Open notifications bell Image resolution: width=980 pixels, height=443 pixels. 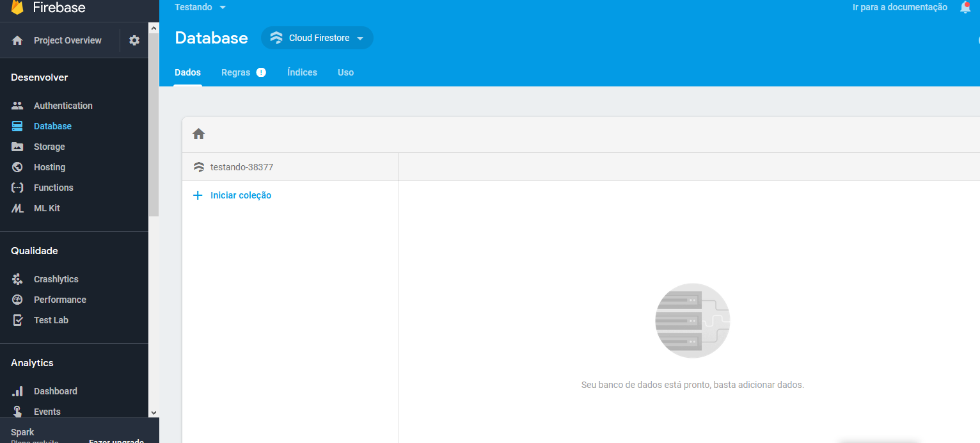[965, 7]
